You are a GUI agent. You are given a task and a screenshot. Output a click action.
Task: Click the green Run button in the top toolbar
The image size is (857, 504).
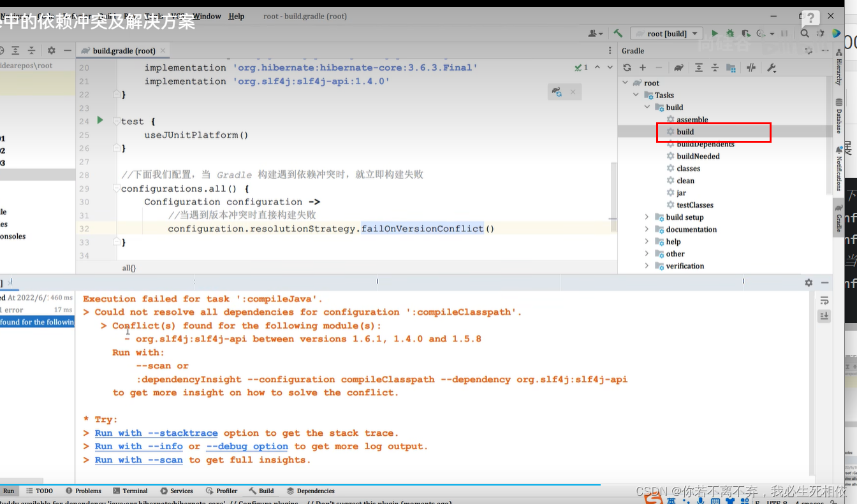[x=715, y=33]
